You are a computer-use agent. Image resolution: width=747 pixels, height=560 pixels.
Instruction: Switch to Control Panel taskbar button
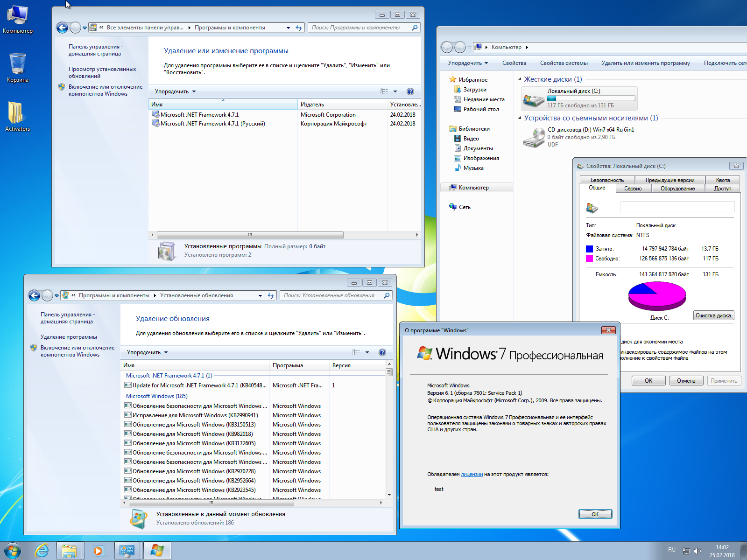pyautogui.click(x=127, y=551)
